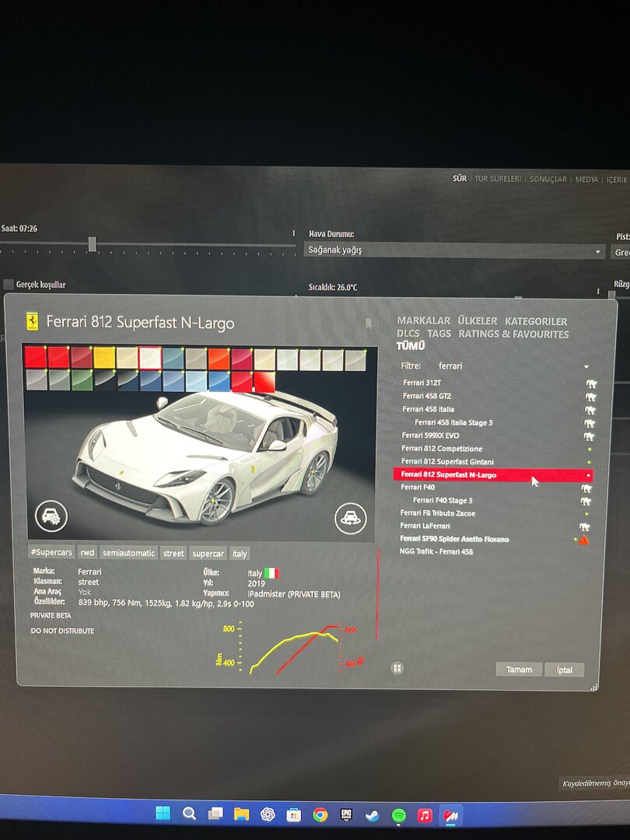This screenshot has width=630, height=840.
Task: Open the three-dot menu beside Sıcaklık
Action: click(x=598, y=292)
